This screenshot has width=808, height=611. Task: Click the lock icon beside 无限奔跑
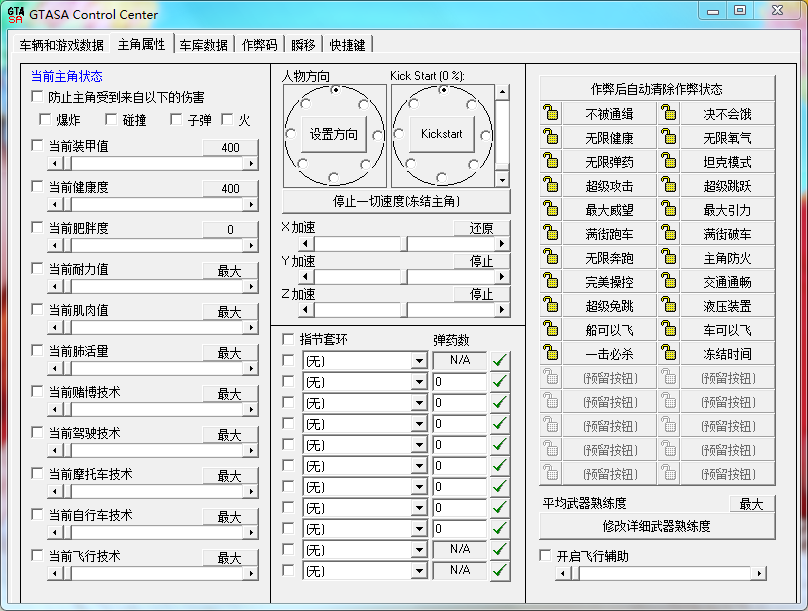pos(551,258)
